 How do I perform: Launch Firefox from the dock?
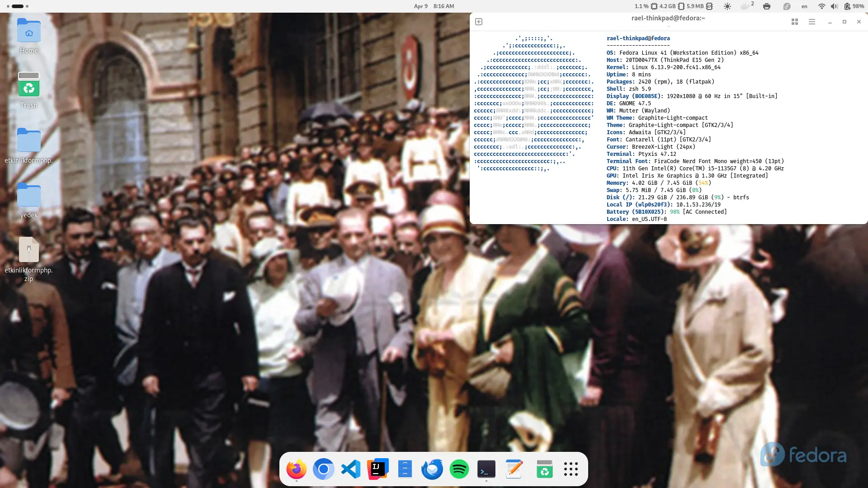[x=297, y=469]
